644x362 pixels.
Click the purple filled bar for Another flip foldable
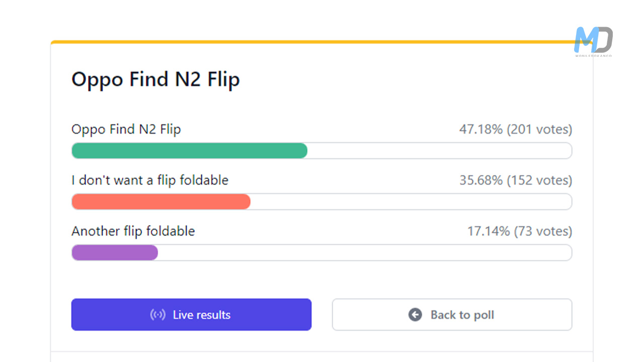pos(115,252)
